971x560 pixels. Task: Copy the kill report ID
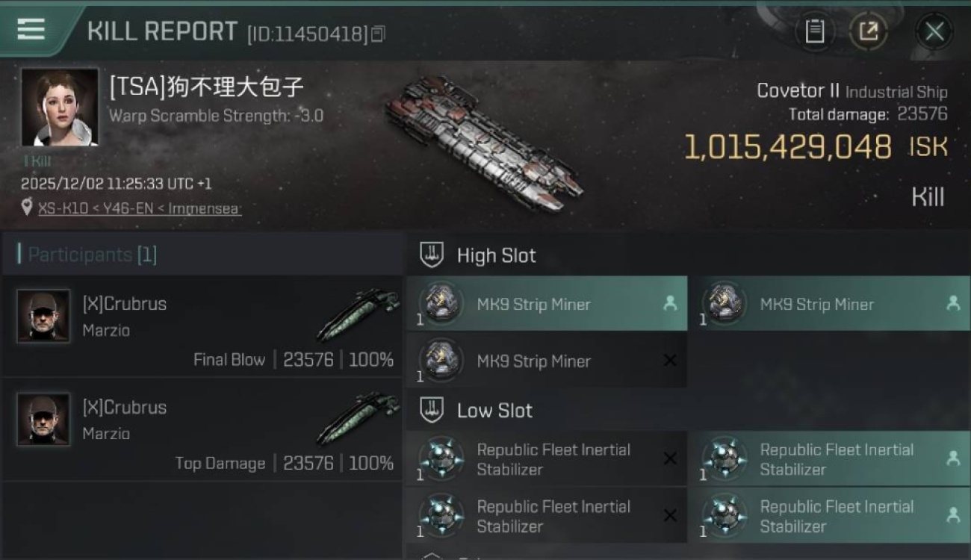point(378,34)
